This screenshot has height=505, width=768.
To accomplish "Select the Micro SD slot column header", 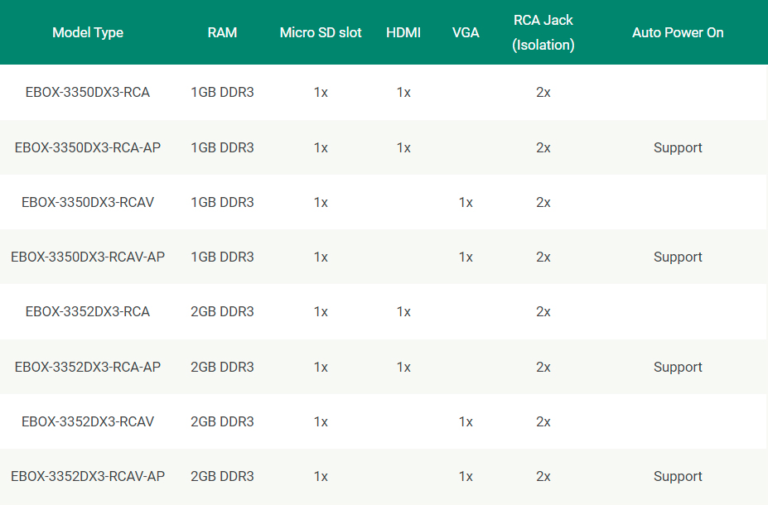I will tap(320, 32).
